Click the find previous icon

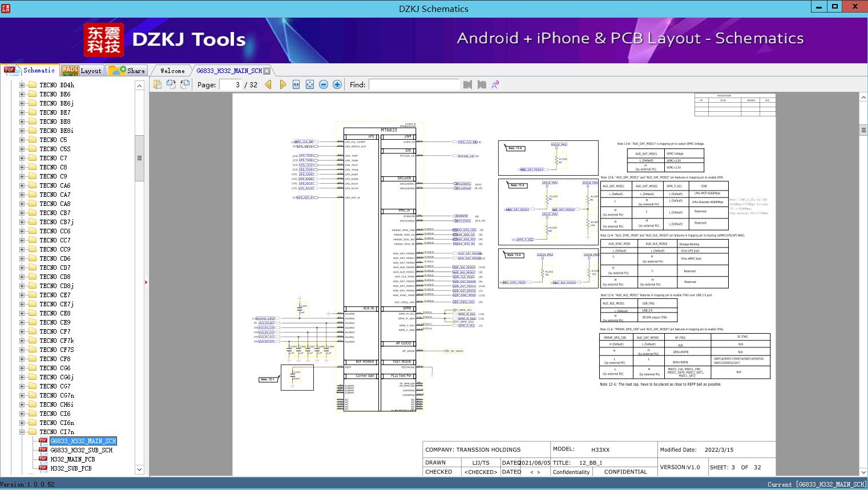click(468, 84)
